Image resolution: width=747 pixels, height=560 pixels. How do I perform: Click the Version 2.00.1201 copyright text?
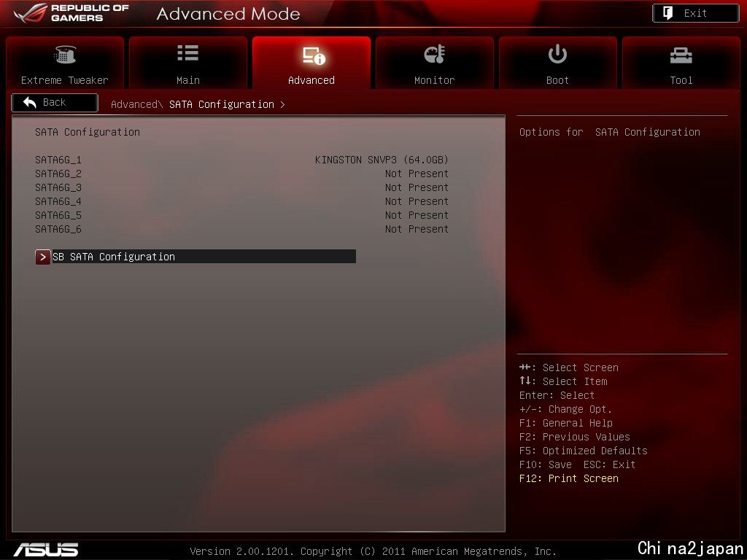(373, 551)
